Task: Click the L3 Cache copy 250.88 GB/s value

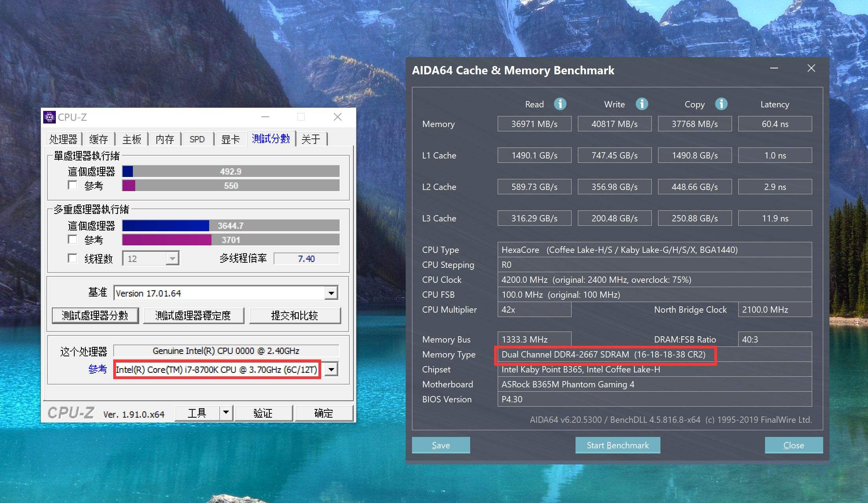Action: 695,218
